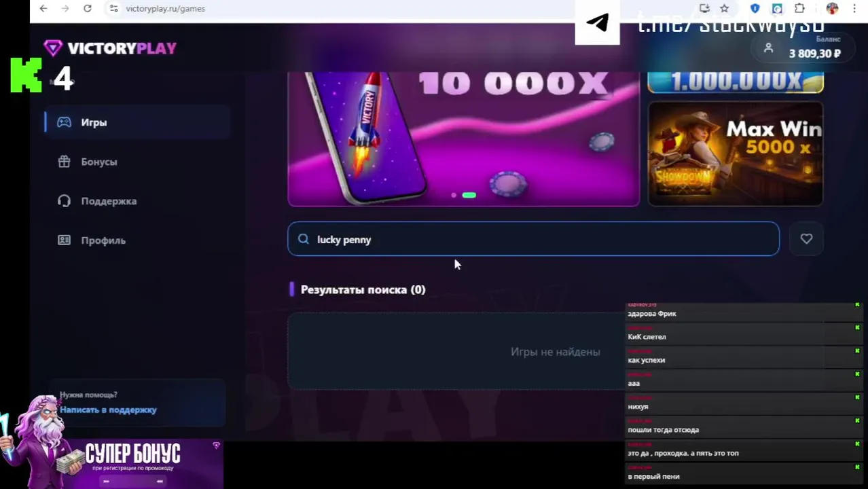Open the Поддержка sidebar section
This screenshot has height=489, width=868.
coord(137,201)
